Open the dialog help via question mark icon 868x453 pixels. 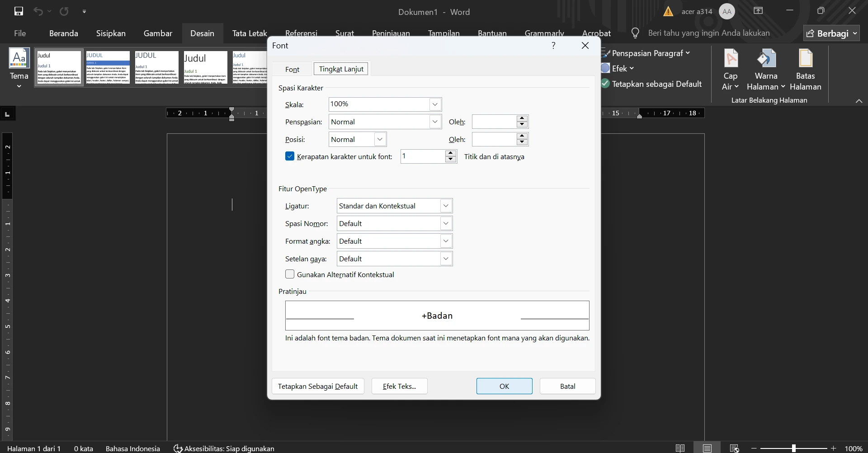[x=554, y=45]
